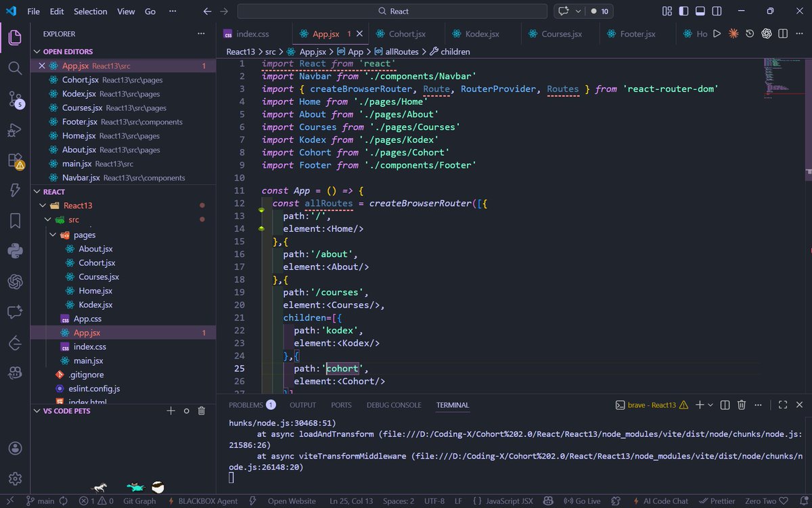Open the View menu
Viewport: 812px width, 508px height.
[126, 11]
